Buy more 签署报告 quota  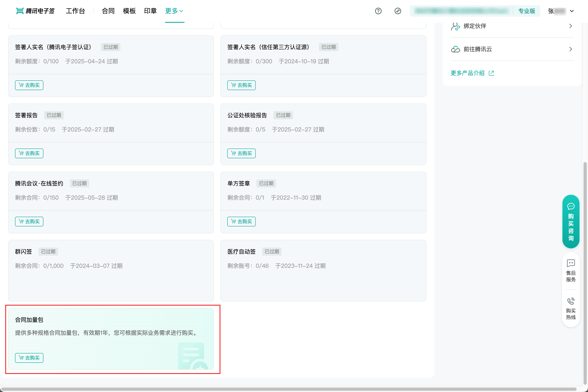point(29,153)
